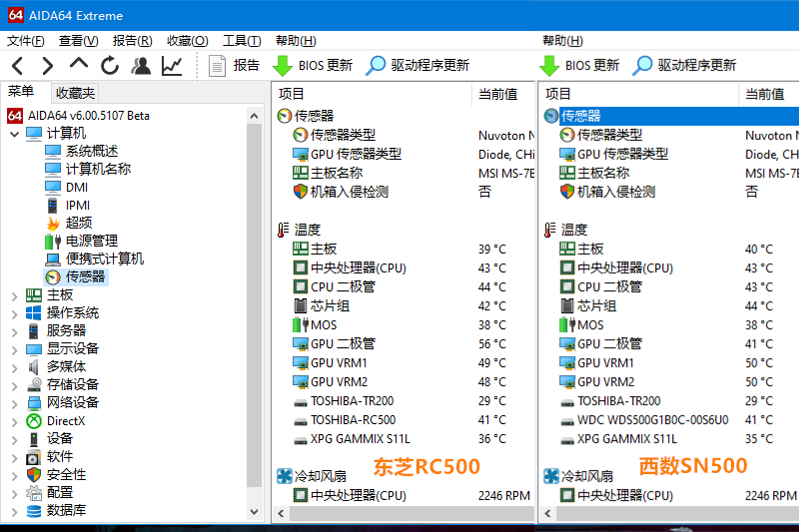Image resolution: width=799 pixels, height=532 pixels.
Task: Expand the 多媒体 tree node
Action: point(15,368)
